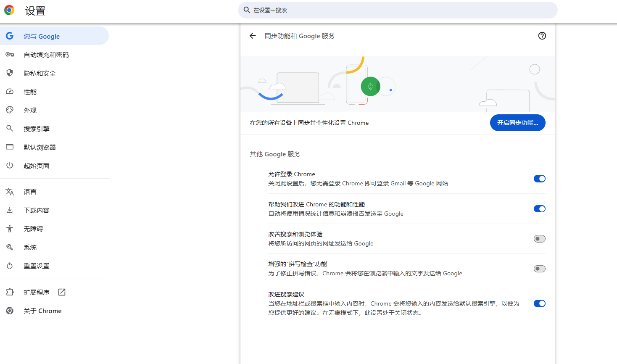Viewport: 617px width, 364px height.
Task: Open 外观 settings section
Action: [54, 110]
